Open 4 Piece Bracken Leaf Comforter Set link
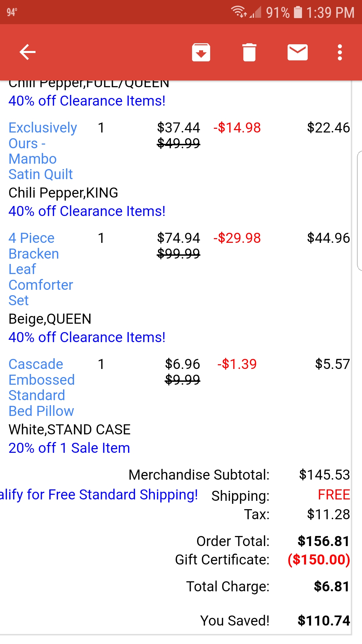Image resolution: width=362 pixels, height=644 pixels. pos(41,269)
